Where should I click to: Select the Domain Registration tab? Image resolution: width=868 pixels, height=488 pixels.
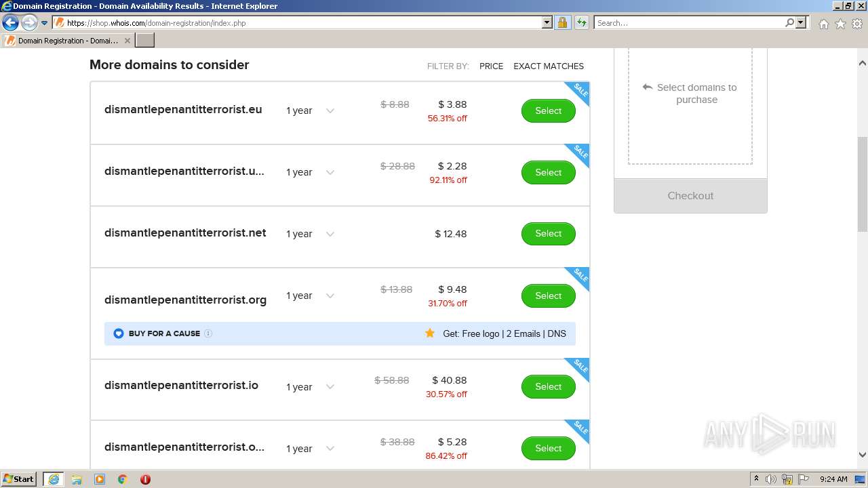pos(68,41)
